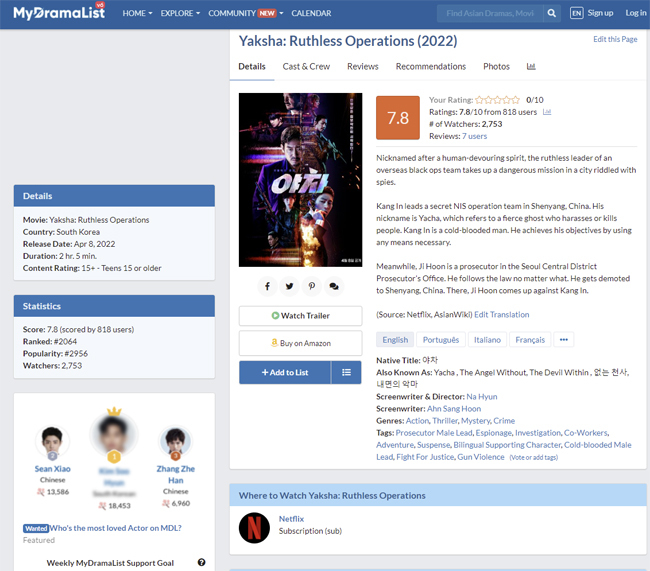This screenshot has width=650, height=571.
Task: Select the Français synopsis language
Action: point(530,340)
